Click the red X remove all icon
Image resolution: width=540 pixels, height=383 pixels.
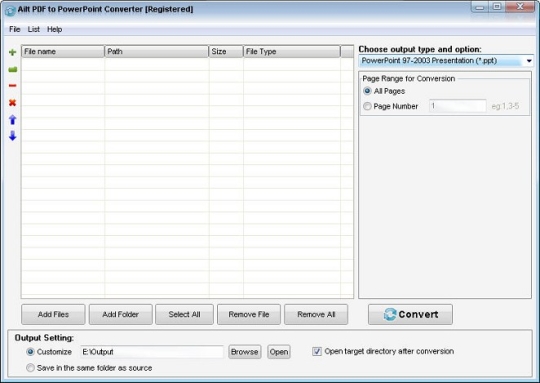click(x=12, y=102)
